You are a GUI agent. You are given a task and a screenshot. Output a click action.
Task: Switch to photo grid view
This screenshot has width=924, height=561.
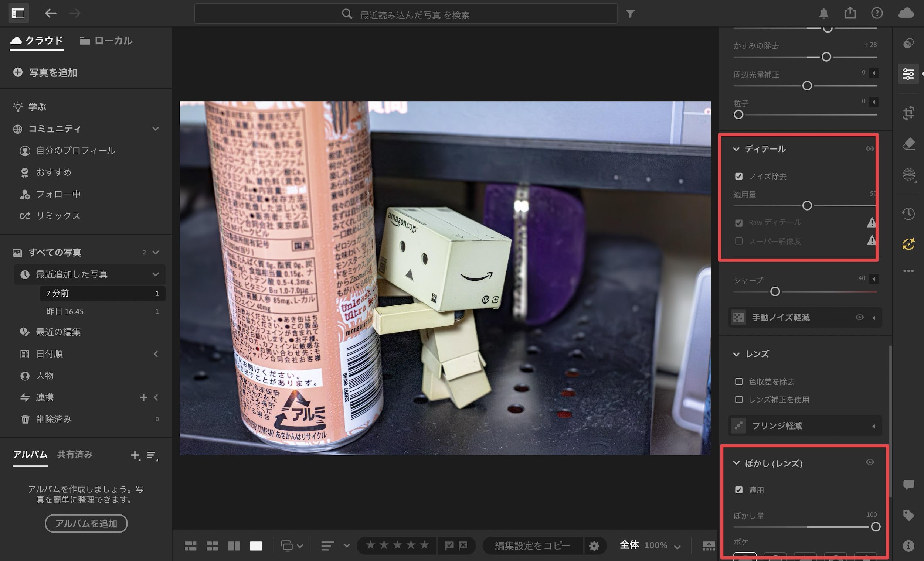pos(190,546)
